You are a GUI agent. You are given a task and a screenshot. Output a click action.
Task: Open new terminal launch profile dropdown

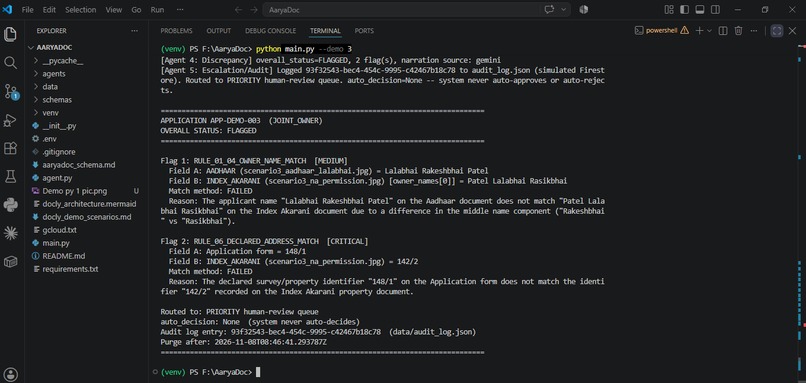709,31
